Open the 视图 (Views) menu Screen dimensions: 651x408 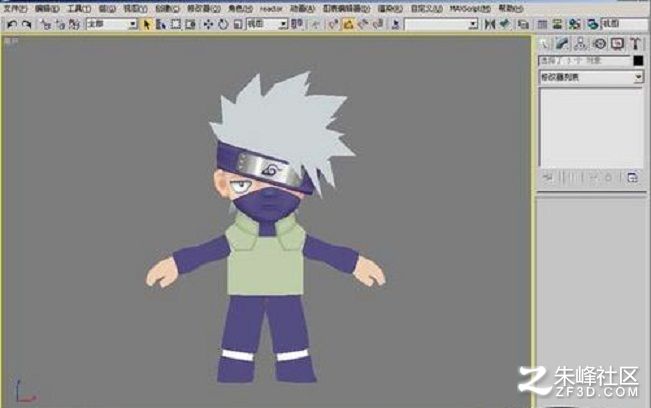pos(135,8)
